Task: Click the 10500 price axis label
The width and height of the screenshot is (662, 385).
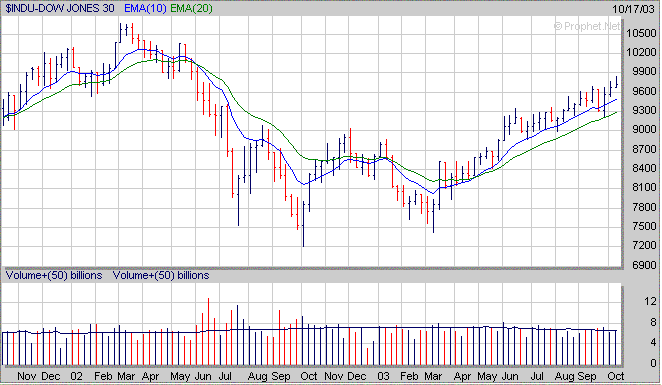Action: 641,33
